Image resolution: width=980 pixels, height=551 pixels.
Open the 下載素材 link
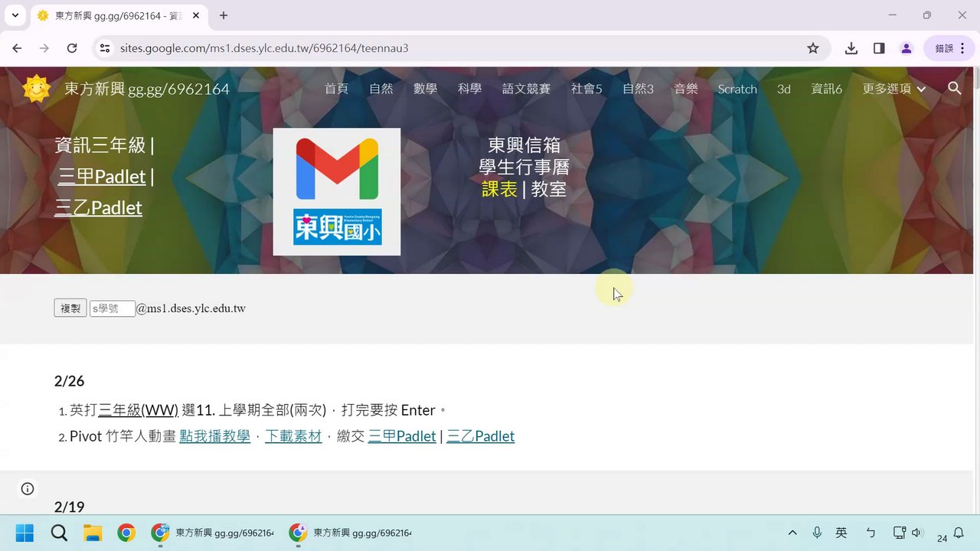point(293,436)
